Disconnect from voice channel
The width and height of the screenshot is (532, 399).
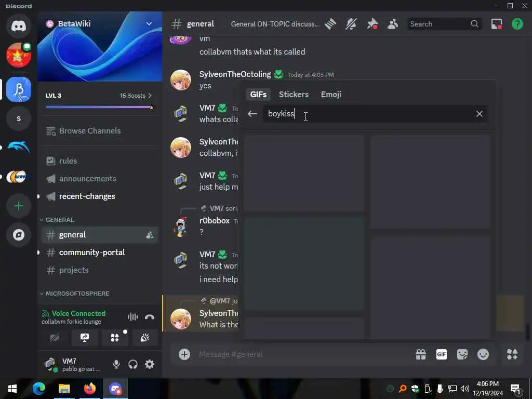pos(149,317)
